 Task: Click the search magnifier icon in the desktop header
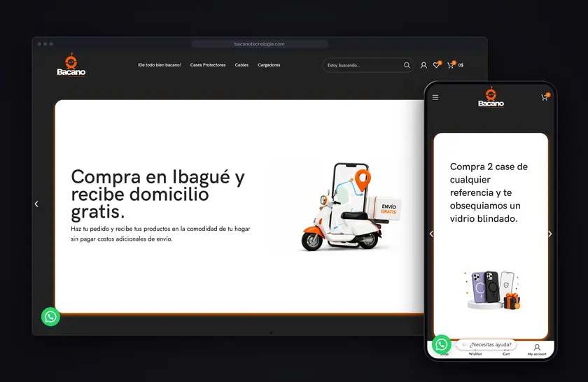407,65
